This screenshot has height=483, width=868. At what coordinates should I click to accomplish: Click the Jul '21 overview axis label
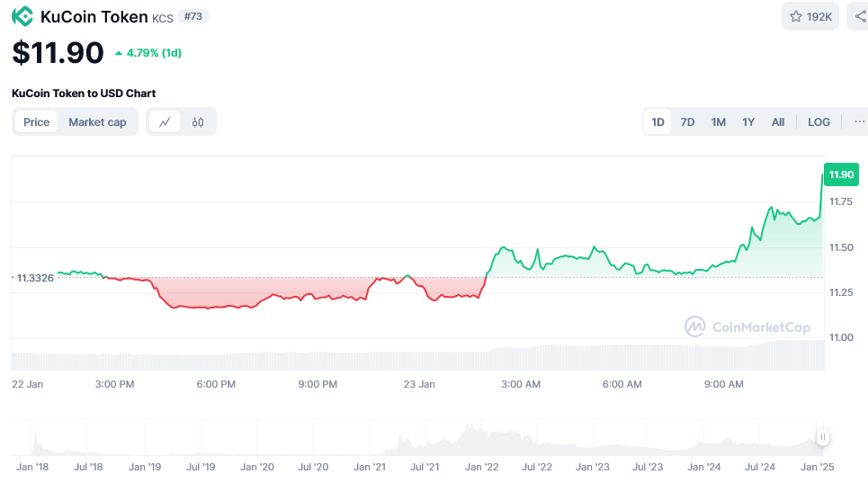425,467
